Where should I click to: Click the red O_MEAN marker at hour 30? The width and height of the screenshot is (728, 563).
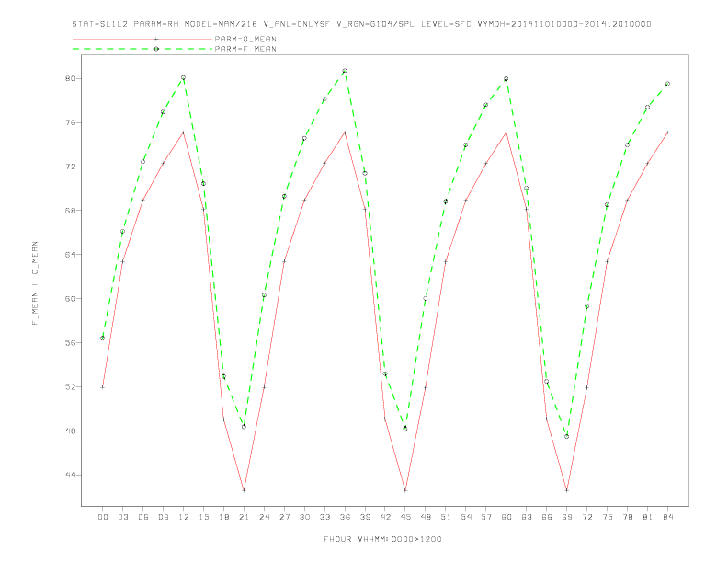tap(304, 201)
